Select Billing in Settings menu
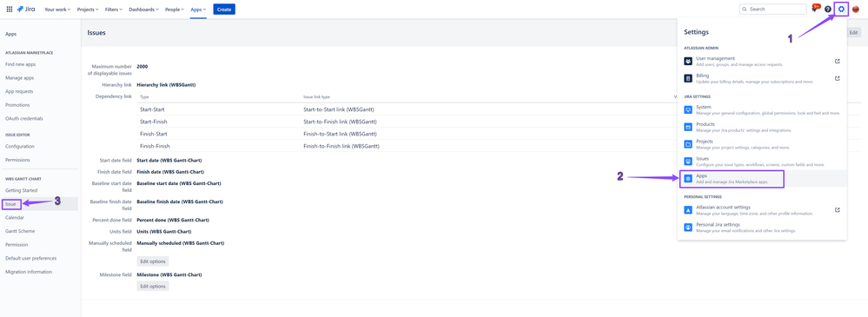 pyautogui.click(x=762, y=78)
